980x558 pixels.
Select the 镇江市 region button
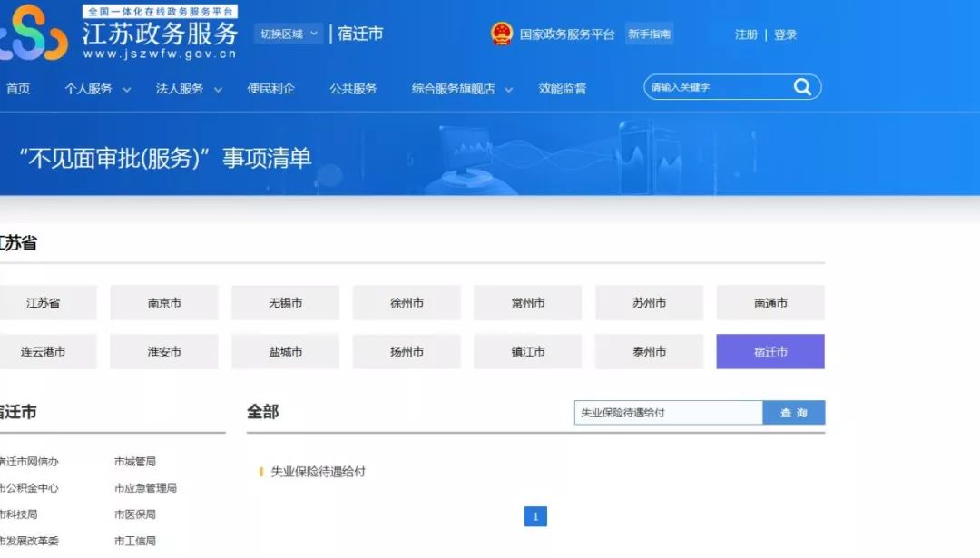[528, 351]
